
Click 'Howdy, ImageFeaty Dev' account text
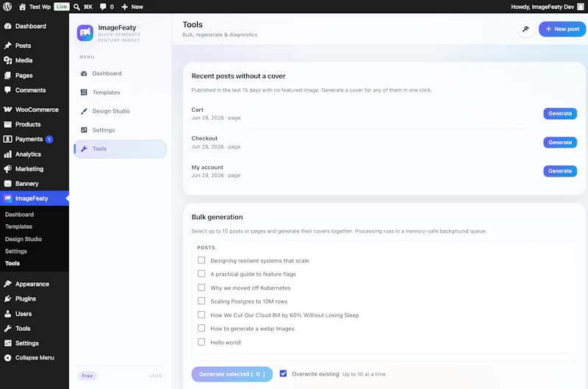(x=542, y=7)
